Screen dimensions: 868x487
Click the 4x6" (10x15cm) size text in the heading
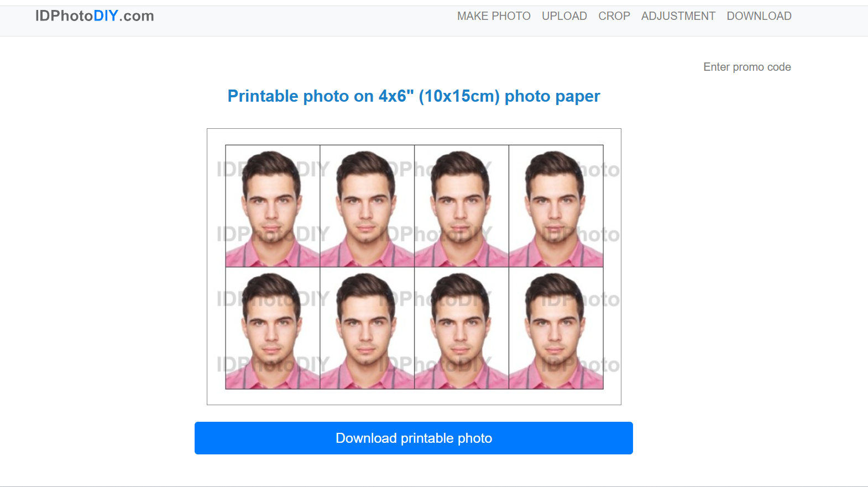point(439,96)
